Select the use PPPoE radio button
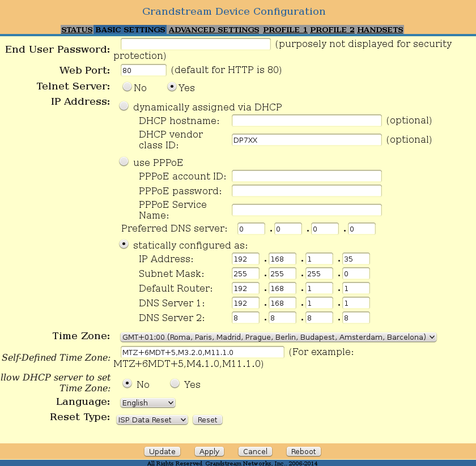 [x=124, y=162]
